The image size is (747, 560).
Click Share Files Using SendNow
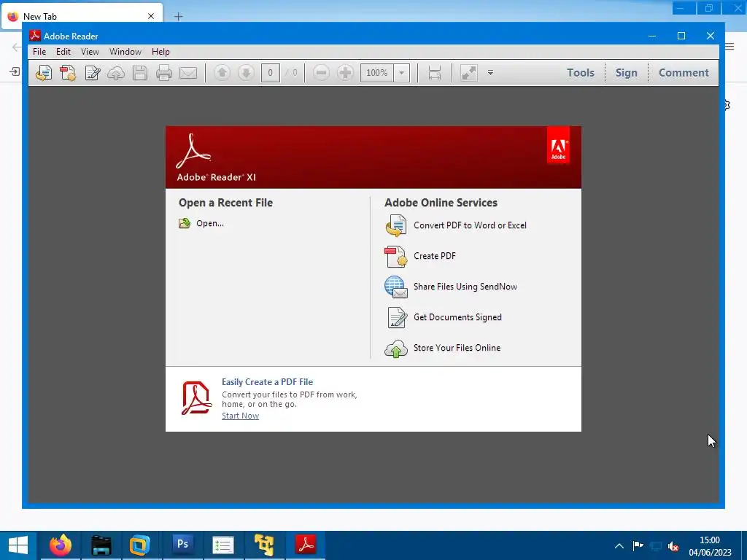(465, 286)
